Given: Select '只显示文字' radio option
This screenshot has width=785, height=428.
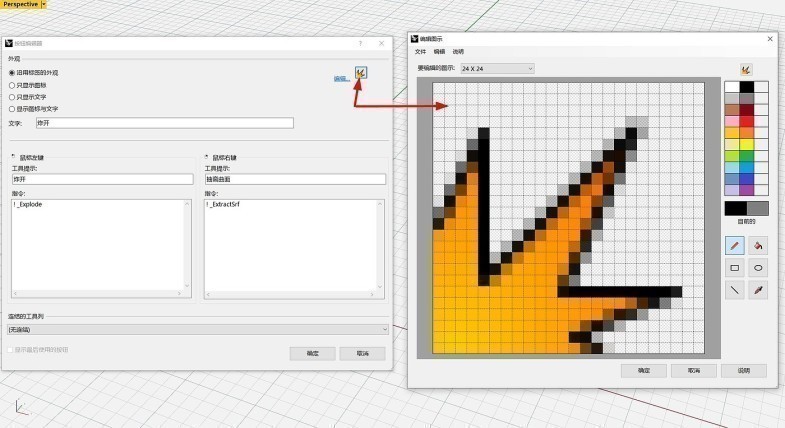Looking at the screenshot, I should tap(12, 97).
